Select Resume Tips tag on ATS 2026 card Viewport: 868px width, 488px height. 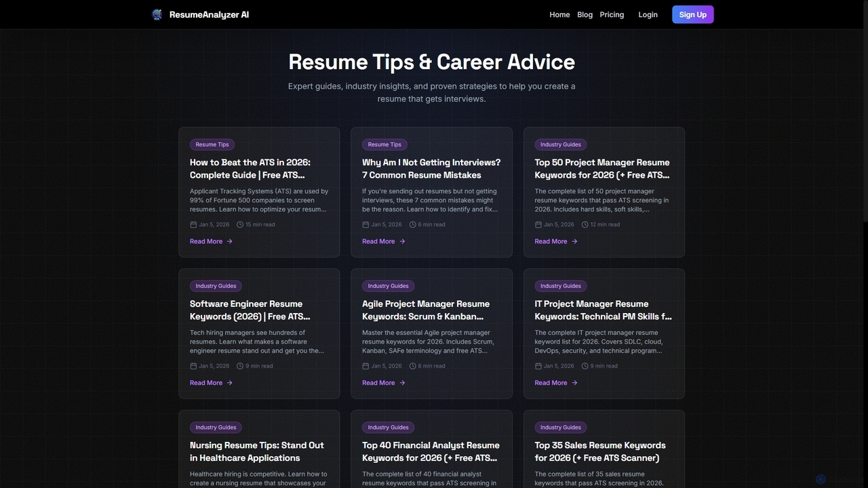pos(212,144)
